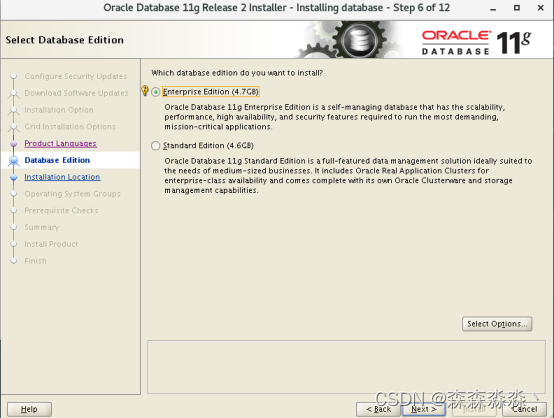This screenshot has height=418, width=554.
Task: Maximize the installer window
Action: tap(517, 7)
